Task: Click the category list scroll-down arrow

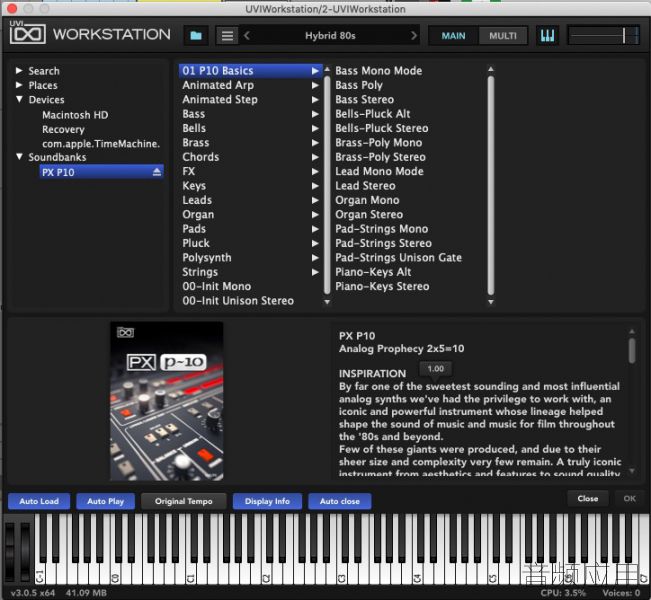Action: (327, 302)
